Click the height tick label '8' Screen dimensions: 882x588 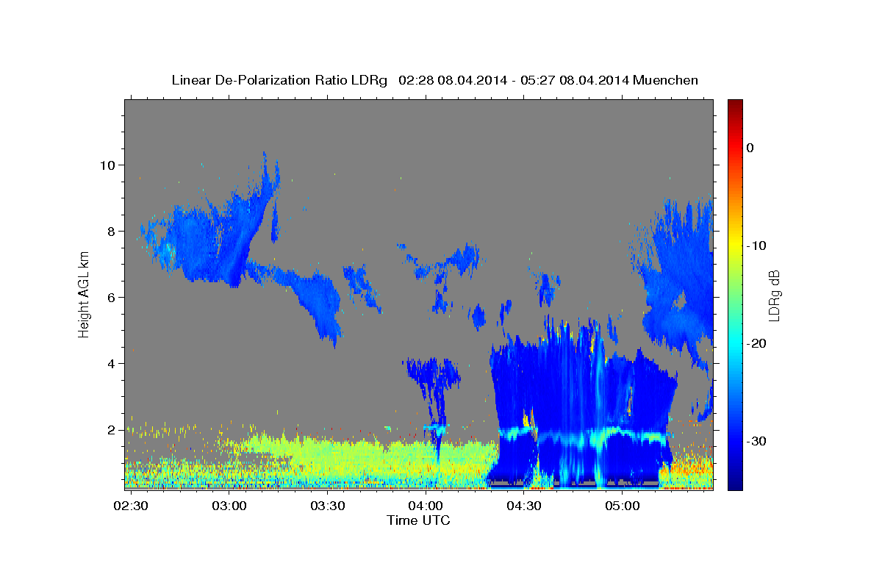pos(112,231)
